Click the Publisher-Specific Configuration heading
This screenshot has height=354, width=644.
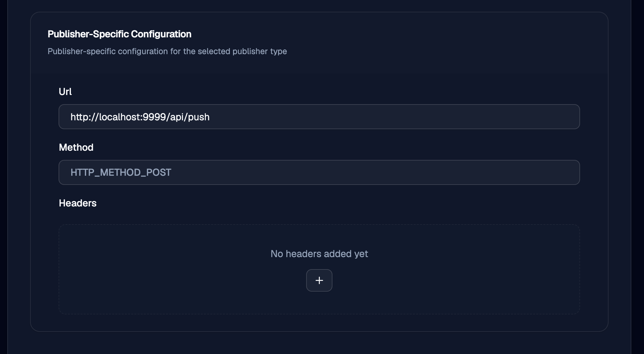pyautogui.click(x=119, y=34)
